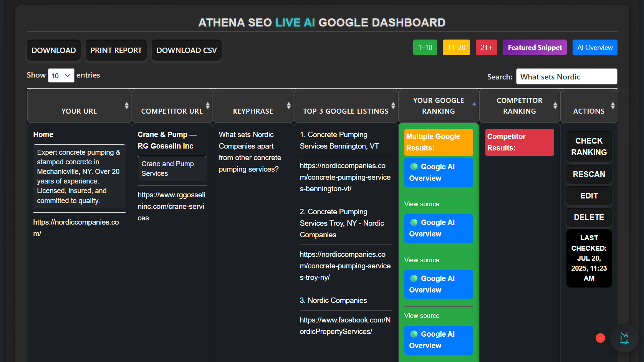Click the Home page title text

tap(43, 135)
